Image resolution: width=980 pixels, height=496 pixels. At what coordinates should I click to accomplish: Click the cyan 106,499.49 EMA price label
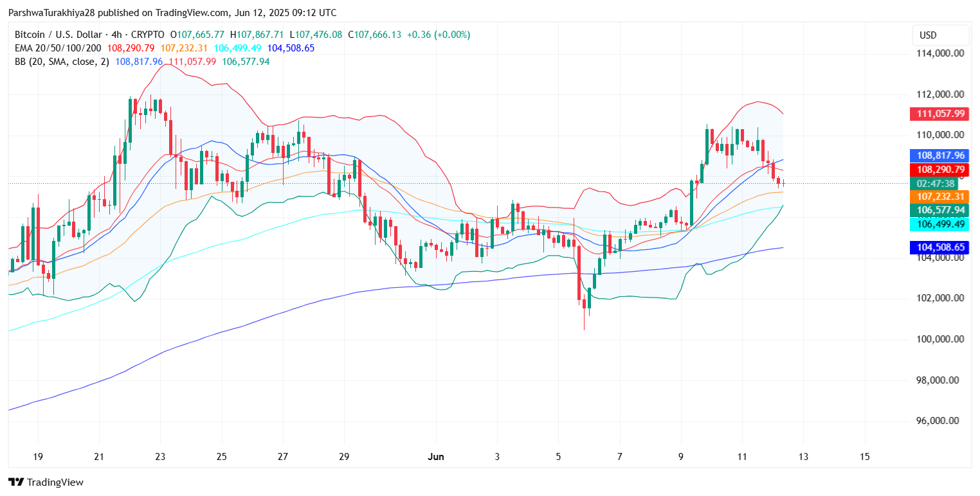(x=941, y=224)
